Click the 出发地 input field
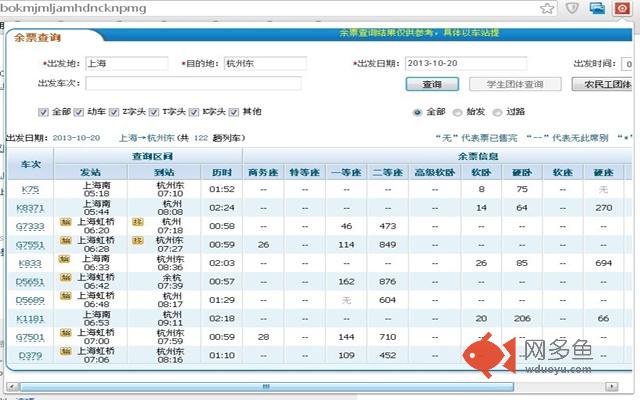The height and width of the screenshot is (400, 640). (127, 64)
